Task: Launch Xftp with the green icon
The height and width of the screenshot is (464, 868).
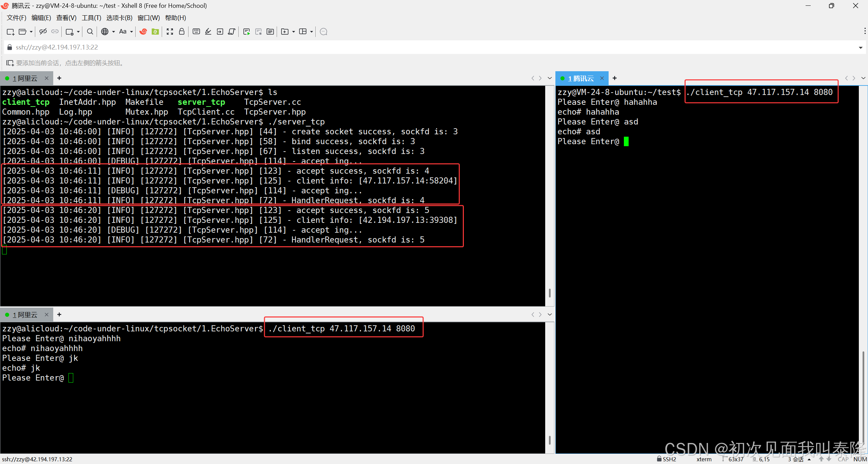Action: [x=155, y=32]
